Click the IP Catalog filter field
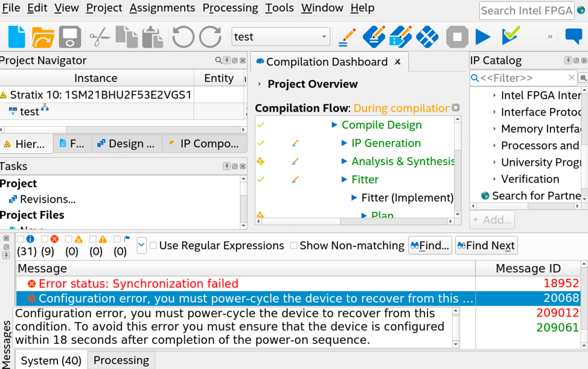The width and height of the screenshot is (588, 369). click(523, 78)
